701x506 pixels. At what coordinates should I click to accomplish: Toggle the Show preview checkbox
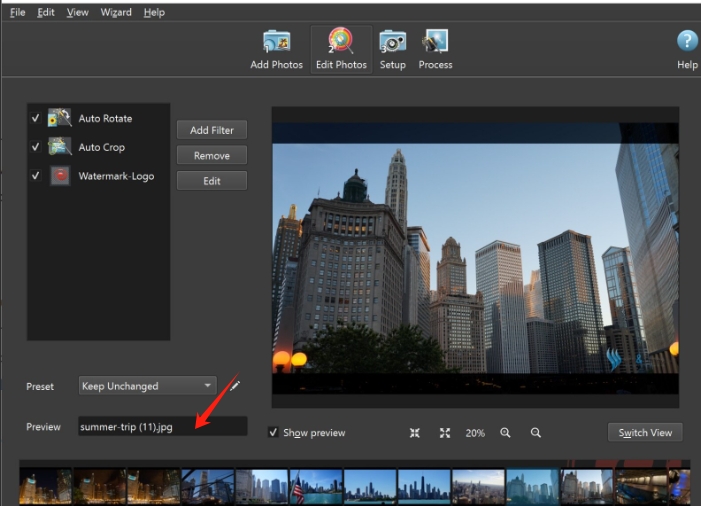tap(273, 432)
